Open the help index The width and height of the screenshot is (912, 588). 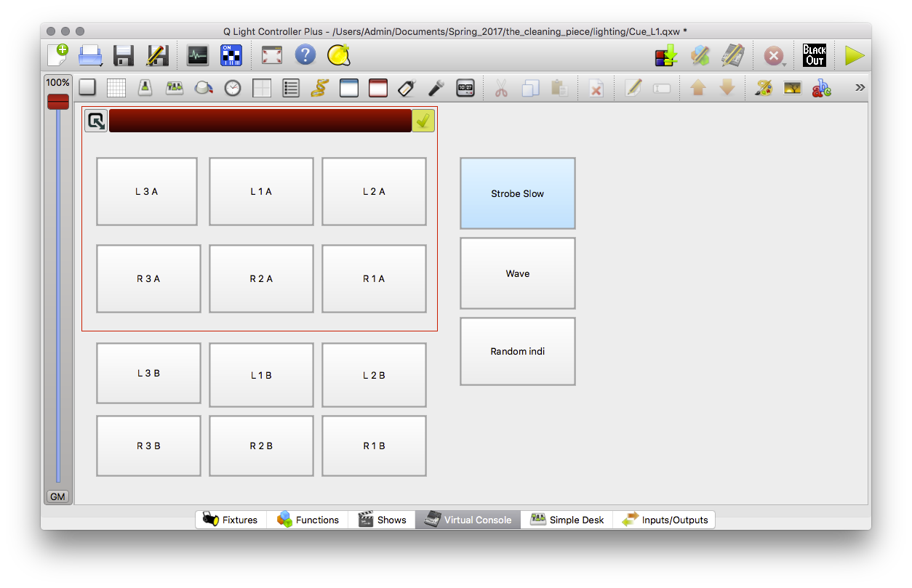coord(305,55)
